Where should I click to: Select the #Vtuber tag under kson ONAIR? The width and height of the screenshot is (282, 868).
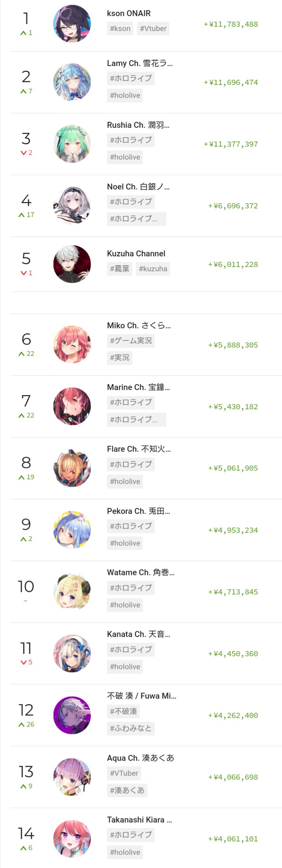(x=153, y=28)
